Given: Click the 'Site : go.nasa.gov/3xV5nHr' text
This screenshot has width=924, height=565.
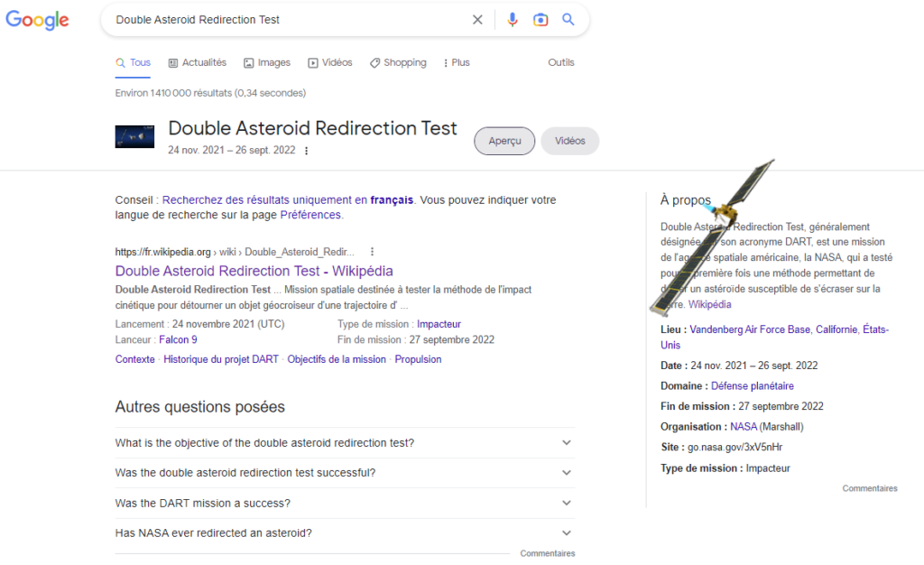Looking at the screenshot, I should tap(721, 447).
